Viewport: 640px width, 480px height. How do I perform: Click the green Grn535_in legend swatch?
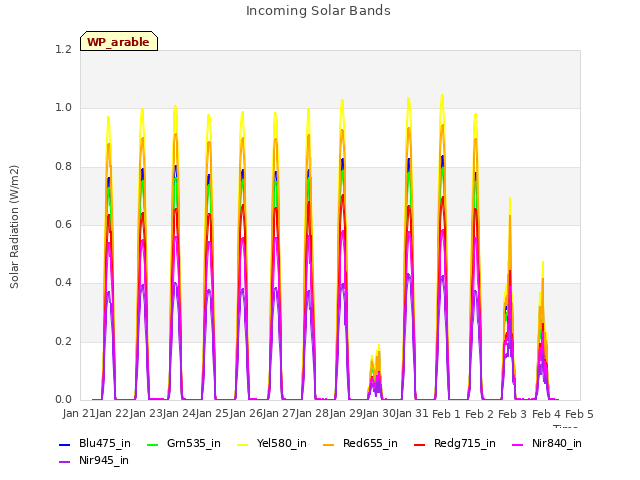pyautogui.click(x=152, y=444)
